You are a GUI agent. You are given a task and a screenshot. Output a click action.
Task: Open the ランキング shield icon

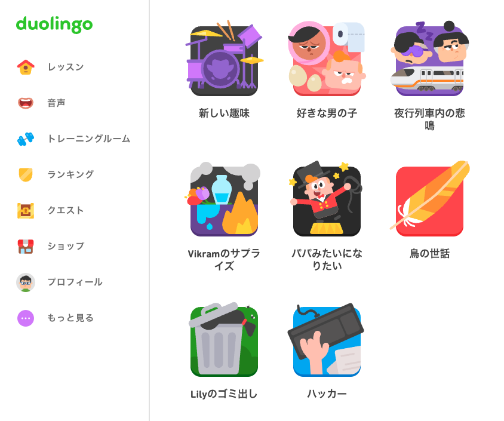26,174
